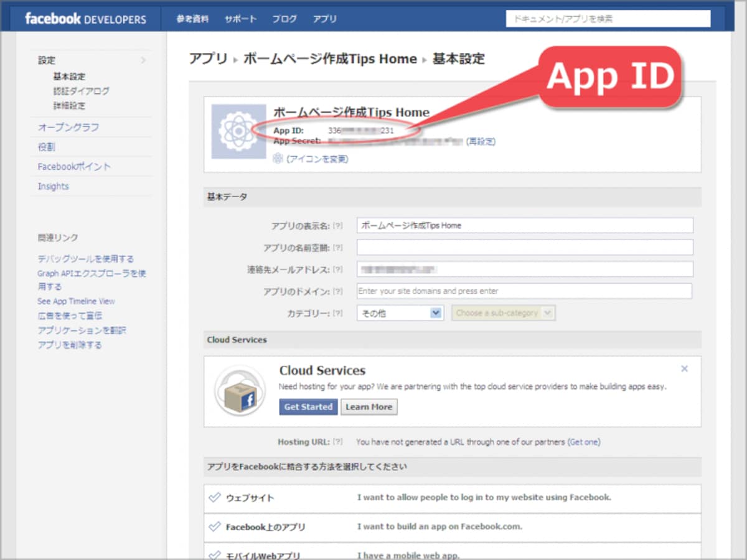Click the Learn More button

pyautogui.click(x=369, y=407)
